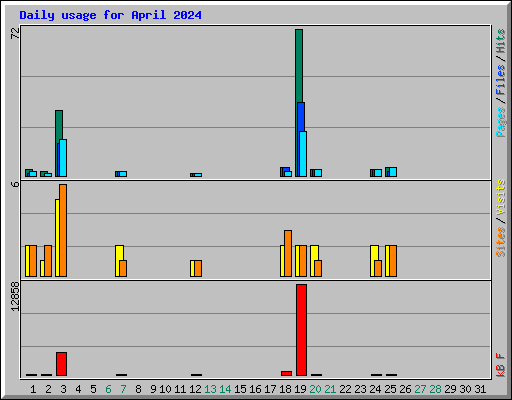This screenshot has height=400, width=512.
Task: Select the small red KB bar for day 18
Action: pos(286,373)
